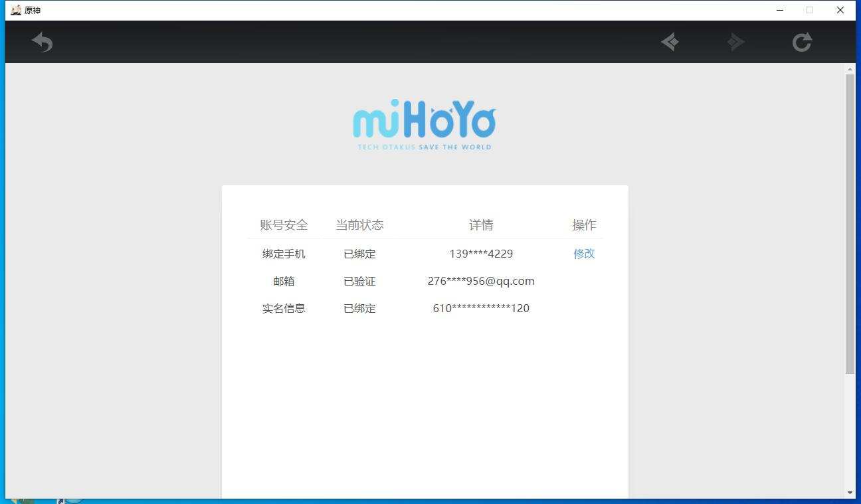
Task: Go to previous page with left diamond arrow
Action: (670, 42)
